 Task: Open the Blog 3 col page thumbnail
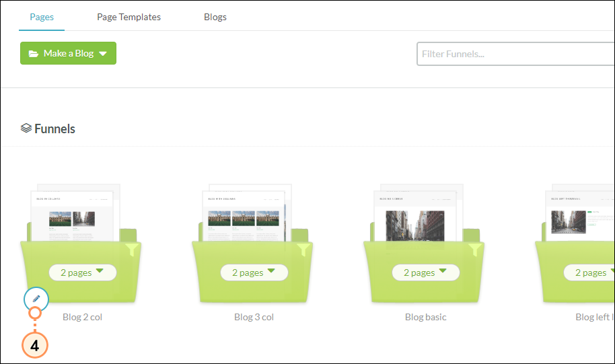coord(244,216)
